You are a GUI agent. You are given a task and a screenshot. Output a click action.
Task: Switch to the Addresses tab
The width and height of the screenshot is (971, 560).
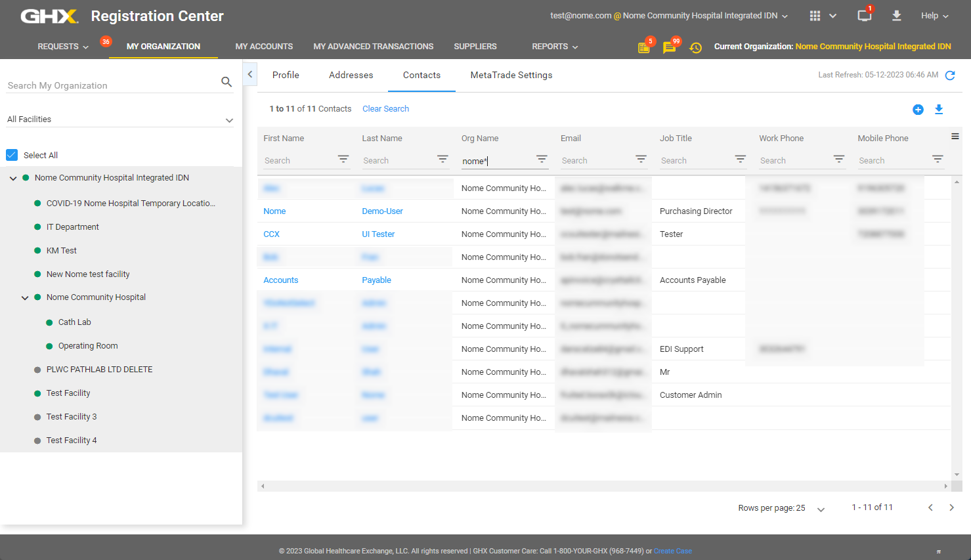pos(351,75)
